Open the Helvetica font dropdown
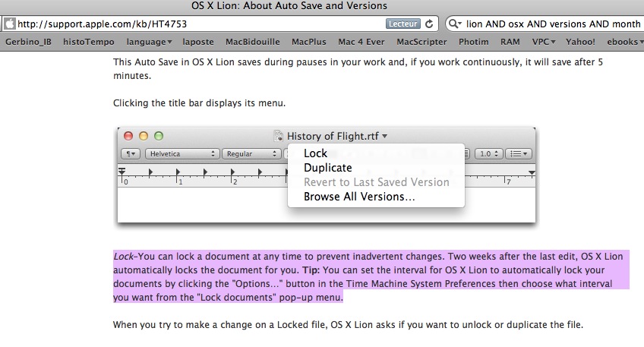Image resolution: width=644 pixels, height=347 pixels. coord(182,153)
